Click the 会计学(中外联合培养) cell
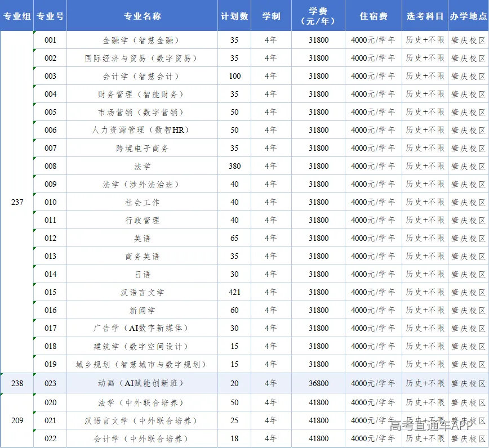 coord(142,438)
